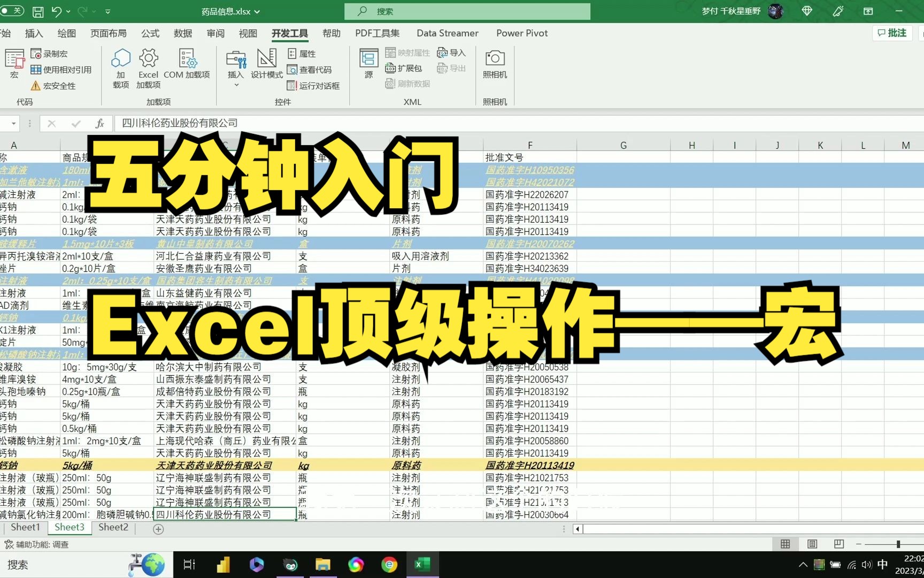Open the user account avatar
The image size is (924, 578).
(x=775, y=11)
